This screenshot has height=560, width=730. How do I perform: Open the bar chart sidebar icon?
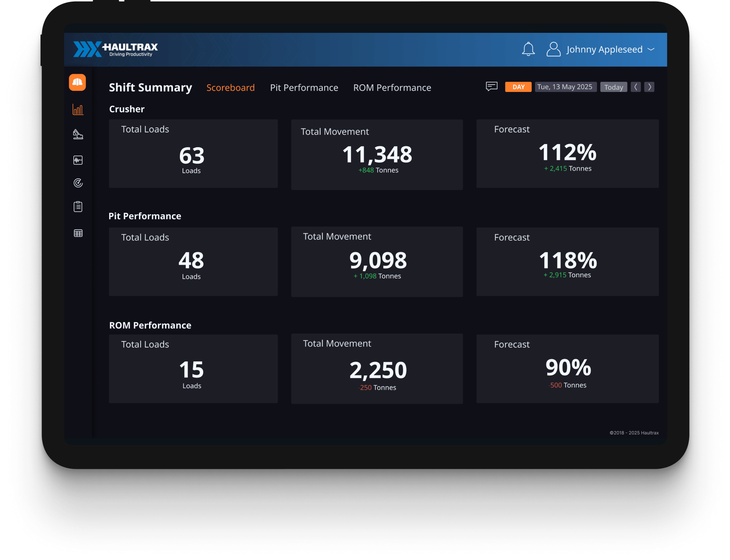click(78, 110)
